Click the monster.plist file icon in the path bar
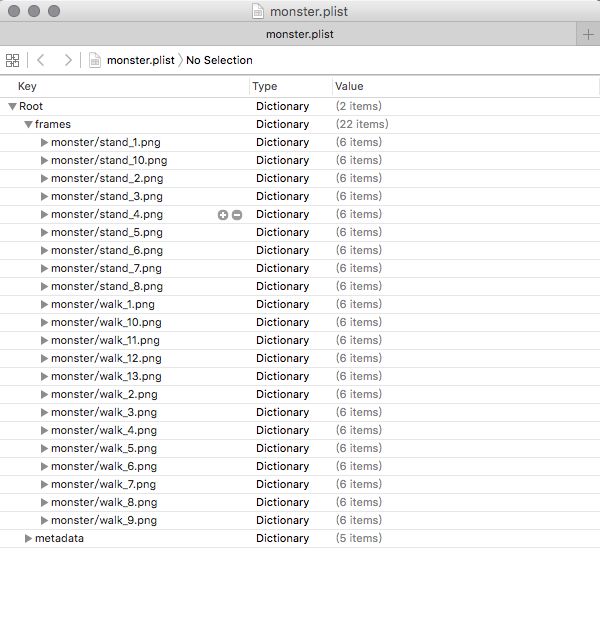Image resolution: width=600 pixels, height=627 pixels. (x=95, y=60)
